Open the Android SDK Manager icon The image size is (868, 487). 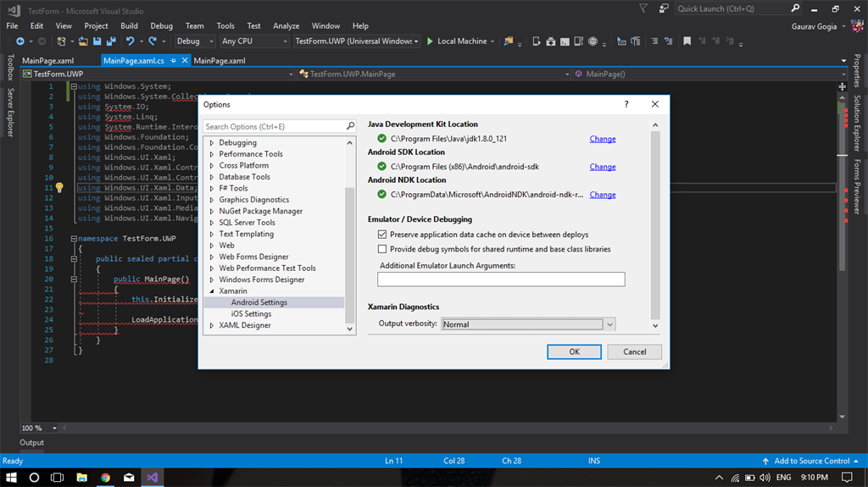pyautogui.click(x=551, y=42)
